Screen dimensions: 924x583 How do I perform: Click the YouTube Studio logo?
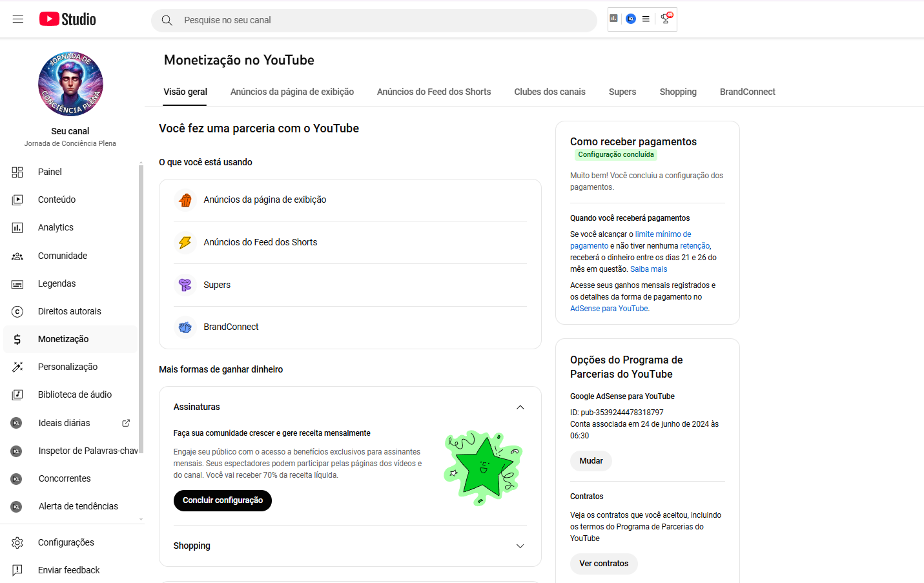tap(68, 19)
